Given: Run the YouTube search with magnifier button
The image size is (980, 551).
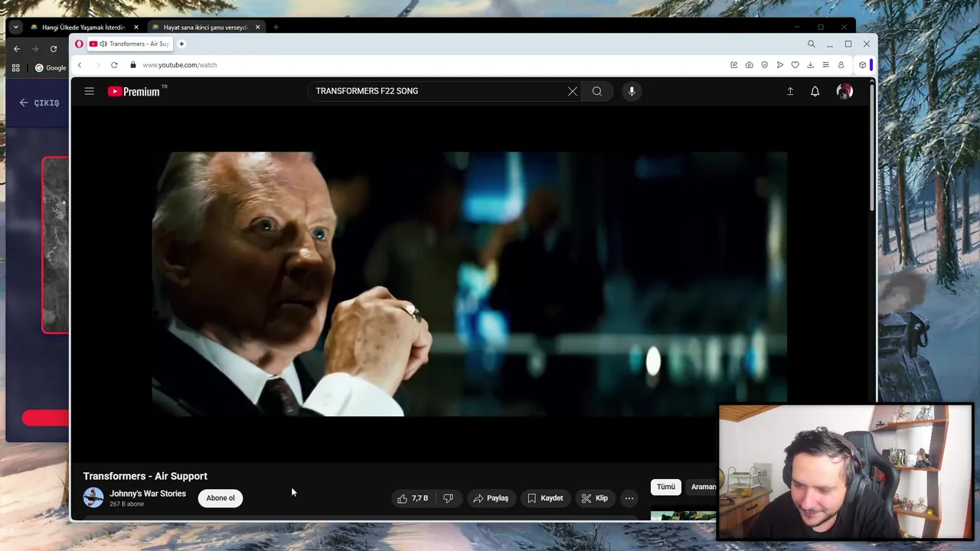Looking at the screenshot, I should point(597,91).
